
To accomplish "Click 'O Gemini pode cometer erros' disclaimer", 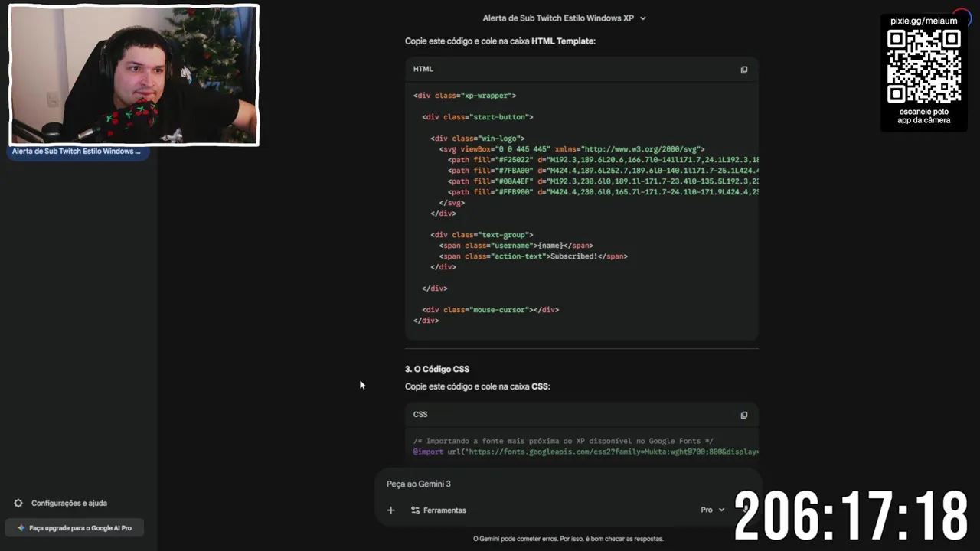I will (568, 539).
